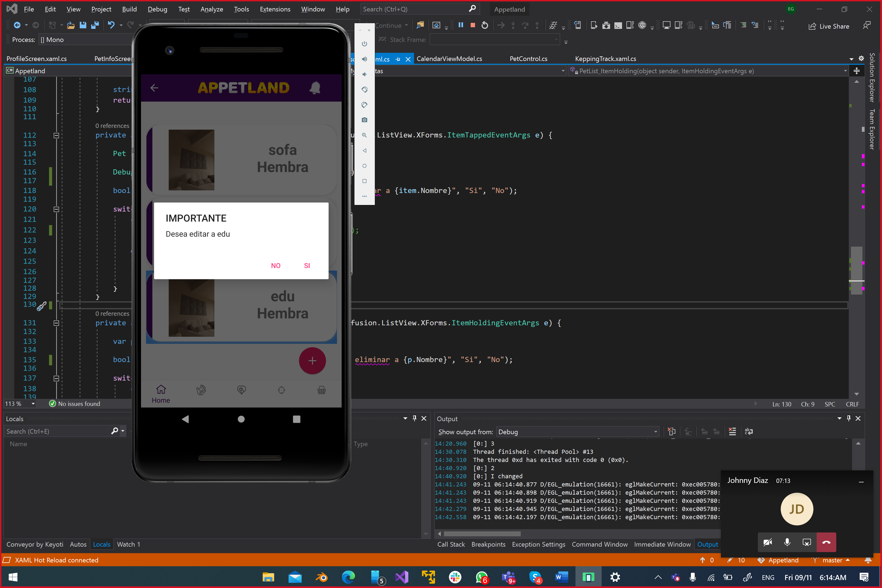Click the emulator sidebar overview square
The image size is (882, 588).
click(364, 181)
